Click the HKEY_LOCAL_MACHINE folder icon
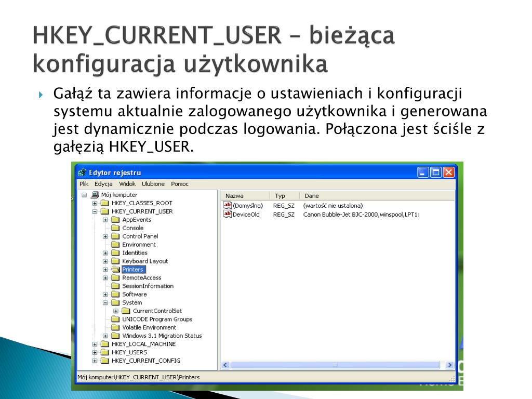Image resolution: width=532 pixels, height=399 pixels. (x=105, y=344)
